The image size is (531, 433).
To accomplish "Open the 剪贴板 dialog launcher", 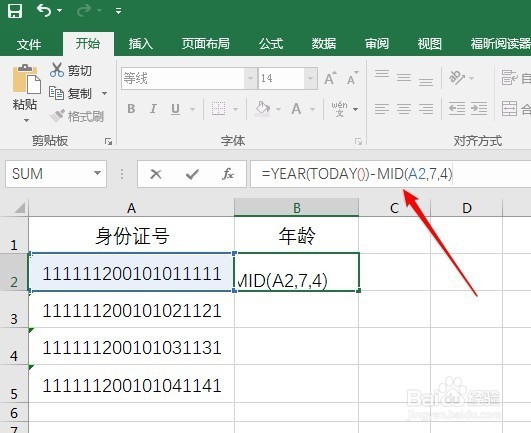I will 108,142.
